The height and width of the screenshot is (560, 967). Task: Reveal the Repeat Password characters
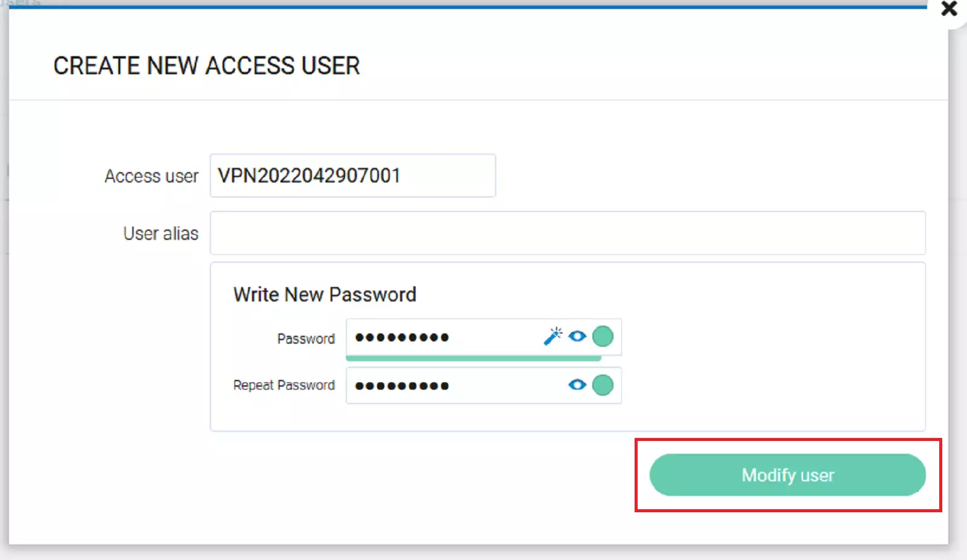[578, 385]
